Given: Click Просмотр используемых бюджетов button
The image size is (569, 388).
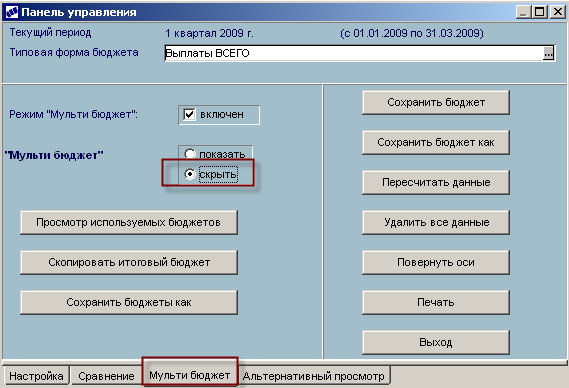Looking at the screenshot, I should pyautogui.click(x=129, y=222).
